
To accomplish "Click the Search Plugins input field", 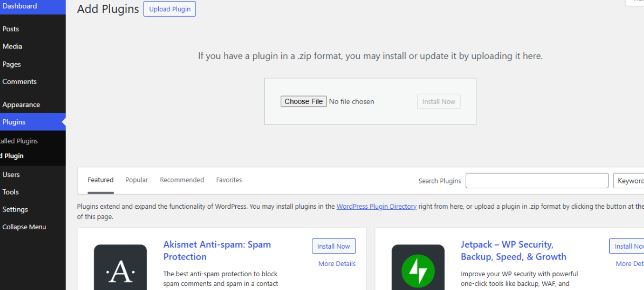I will point(537,181).
